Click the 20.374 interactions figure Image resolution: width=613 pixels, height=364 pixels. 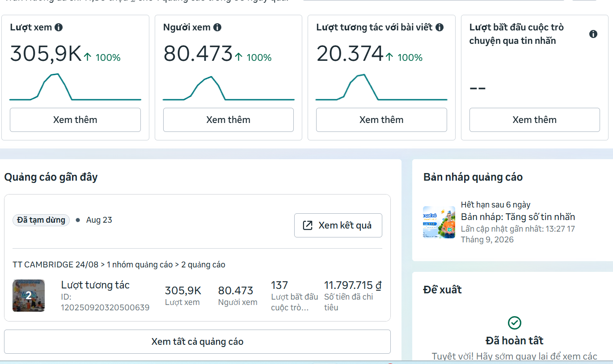350,54
